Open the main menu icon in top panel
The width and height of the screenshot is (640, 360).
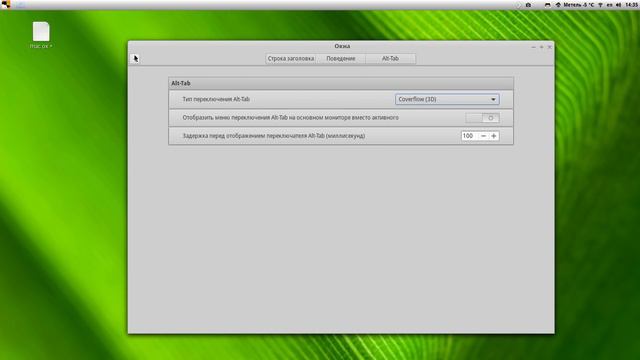coord(6,4)
